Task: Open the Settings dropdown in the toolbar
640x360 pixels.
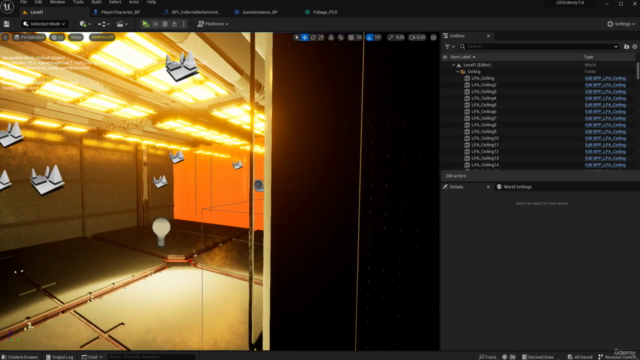Action: click(x=621, y=24)
